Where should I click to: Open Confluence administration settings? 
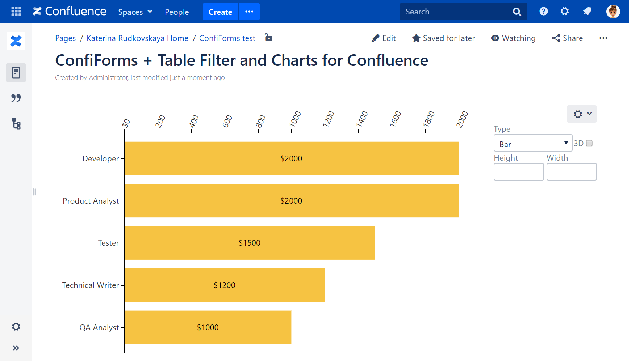[564, 11]
